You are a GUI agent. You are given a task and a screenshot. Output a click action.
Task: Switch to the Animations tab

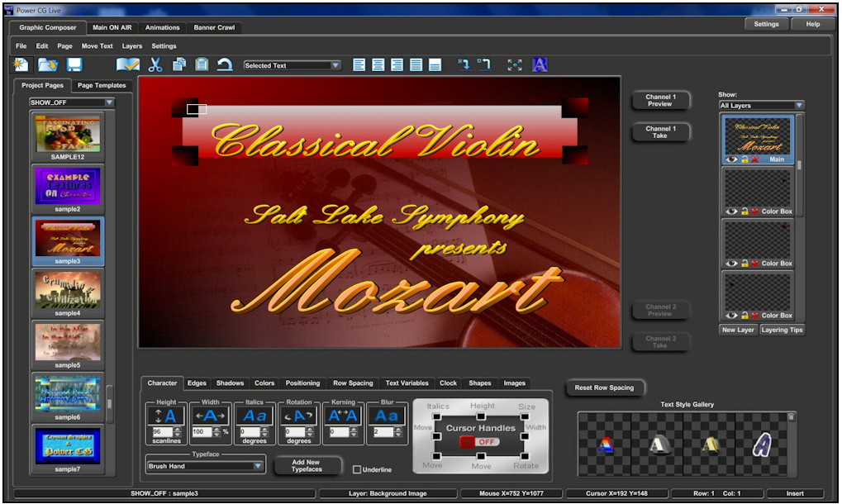[162, 27]
